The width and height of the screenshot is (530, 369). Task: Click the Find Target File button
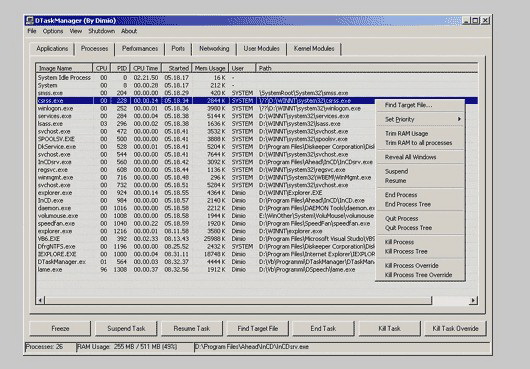[258, 328]
